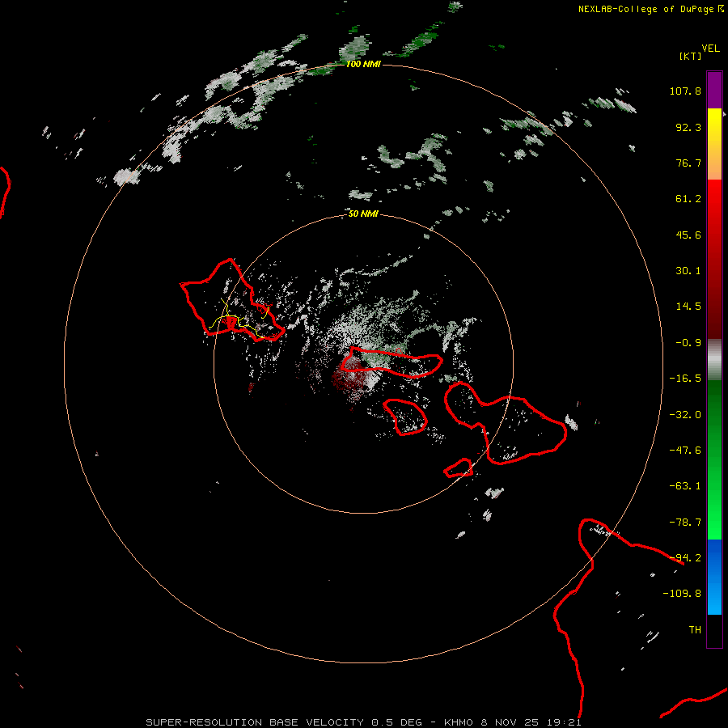Select the 61.2 legend value
Screen dimensions: 728x728
[x=688, y=199]
